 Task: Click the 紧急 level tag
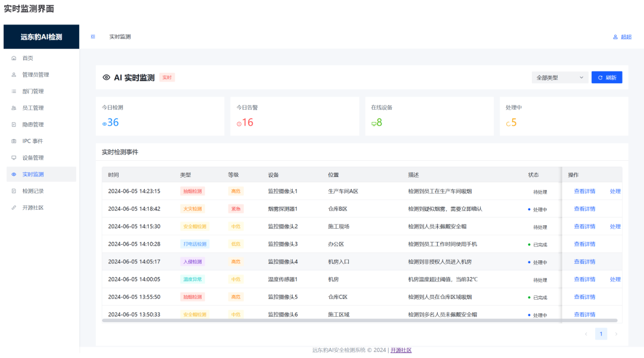236,208
